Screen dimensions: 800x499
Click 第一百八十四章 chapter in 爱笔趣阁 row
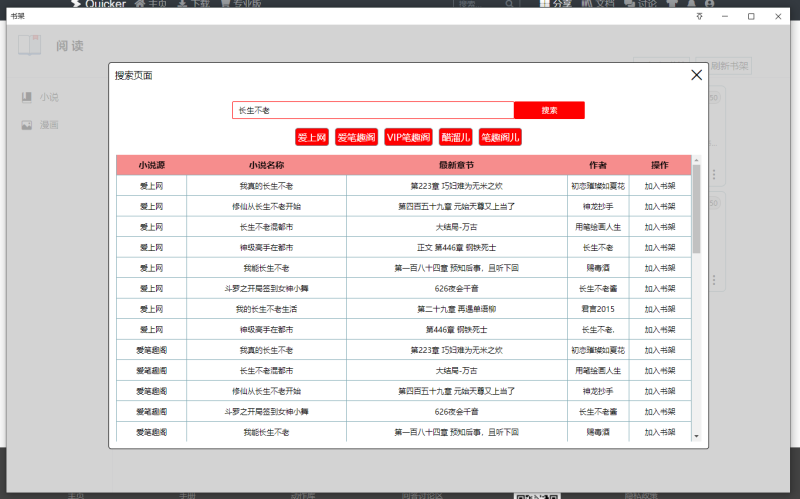coord(457,432)
